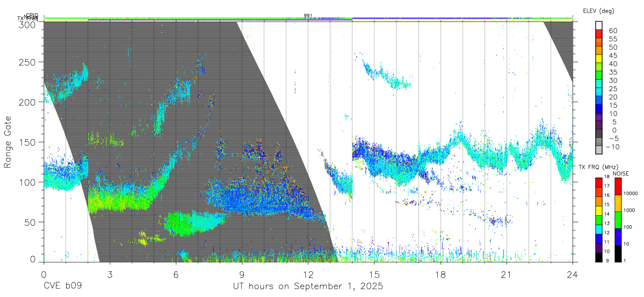Click the "9" tick on the TX FRQ scale
Screen dimensions: 644x297
[608, 261]
